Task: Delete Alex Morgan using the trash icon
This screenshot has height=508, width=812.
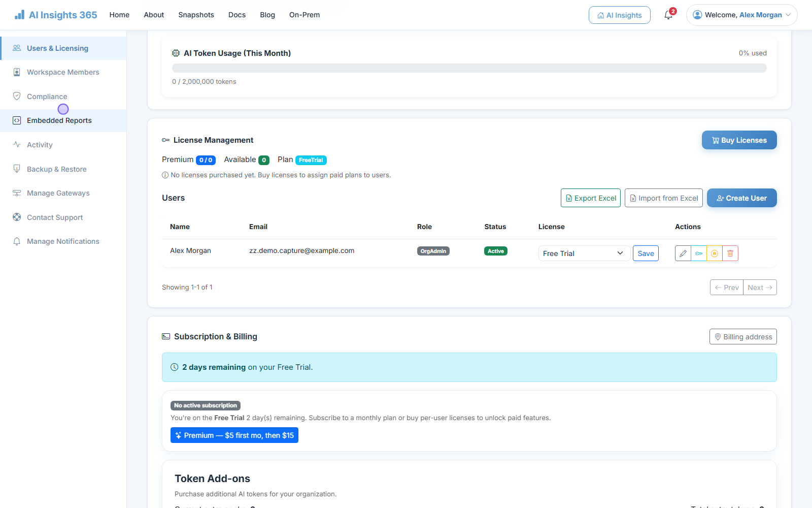Action: [x=730, y=253]
